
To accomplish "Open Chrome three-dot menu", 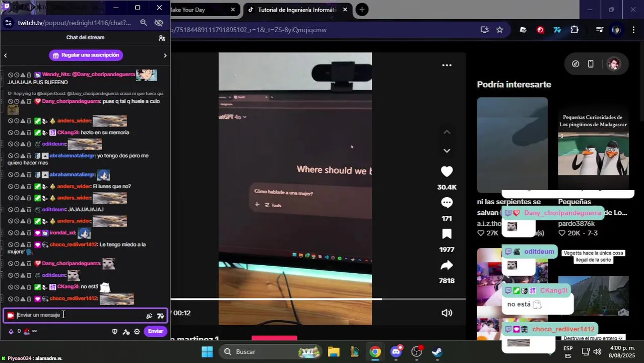I will pos(633,30).
